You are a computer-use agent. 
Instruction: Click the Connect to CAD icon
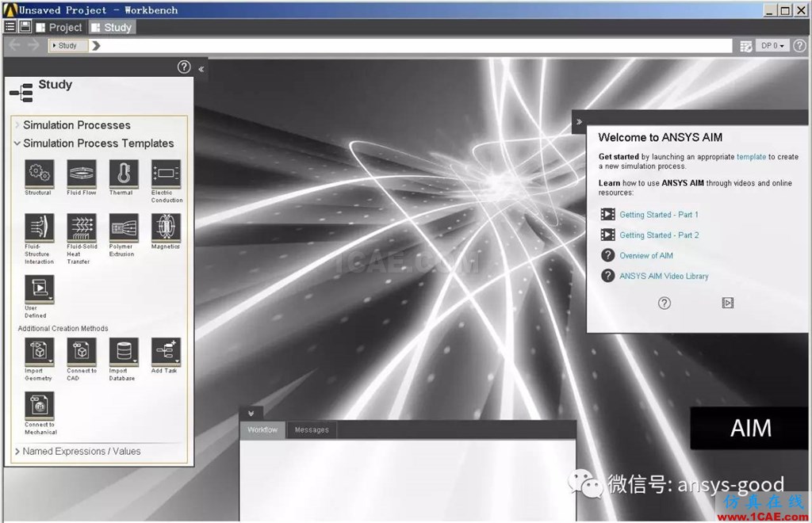click(82, 351)
